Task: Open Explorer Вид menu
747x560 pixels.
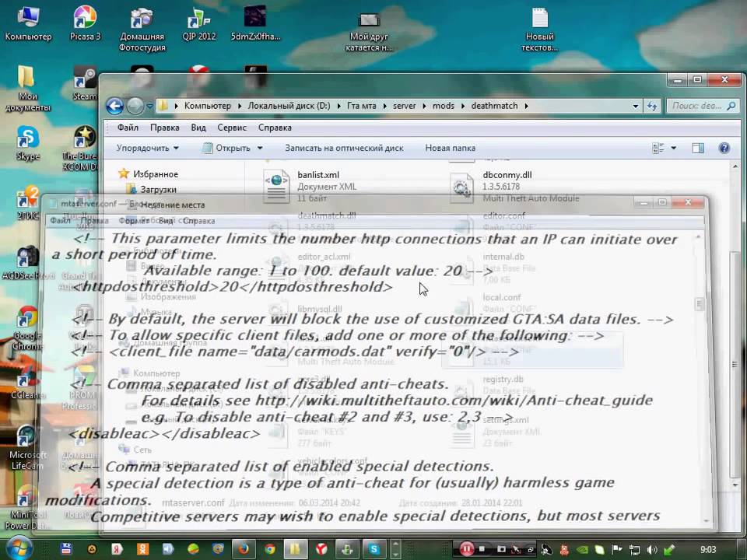Action: (198, 128)
